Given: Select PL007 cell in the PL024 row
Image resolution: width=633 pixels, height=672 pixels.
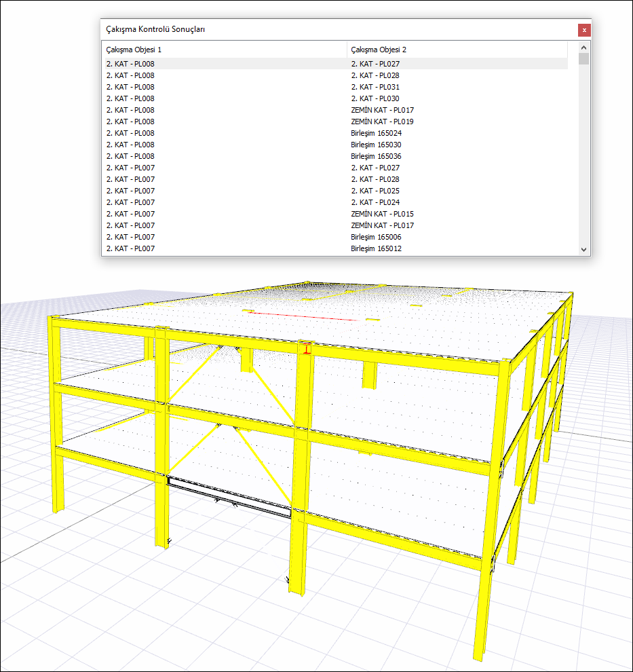Looking at the screenshot, I should pos(130,203).
